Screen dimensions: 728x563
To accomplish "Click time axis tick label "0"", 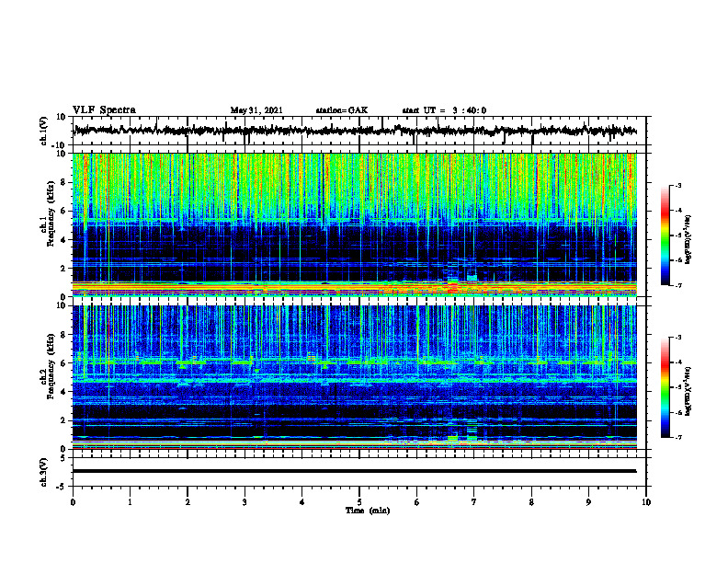I will click(x=73, y=502).
